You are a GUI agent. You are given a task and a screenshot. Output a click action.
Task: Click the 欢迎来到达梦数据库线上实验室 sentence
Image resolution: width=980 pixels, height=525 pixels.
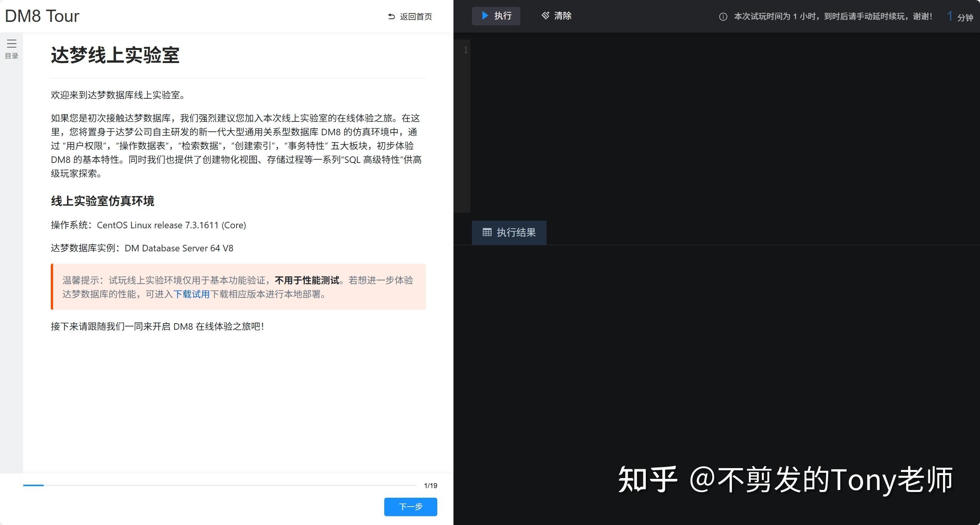tap(119, 95)
